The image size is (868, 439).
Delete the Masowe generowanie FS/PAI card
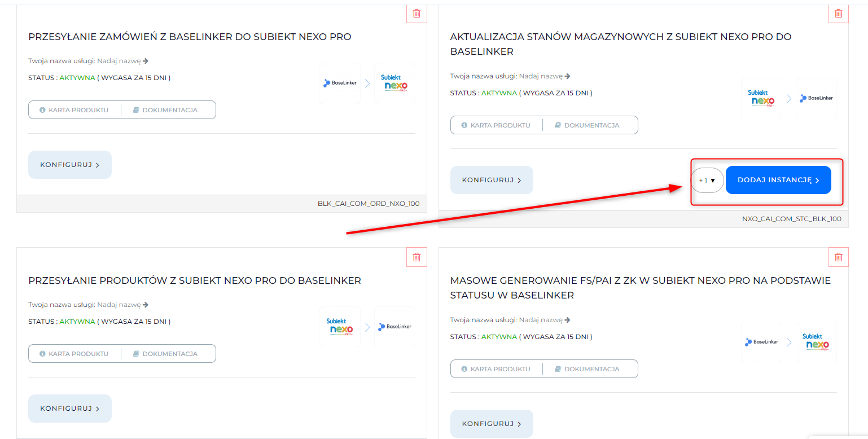838,257
